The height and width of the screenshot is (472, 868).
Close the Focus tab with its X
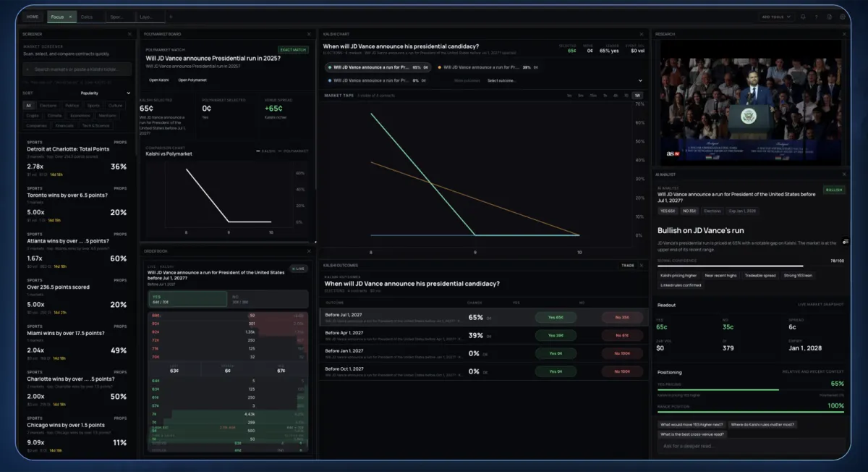point(69,17)
